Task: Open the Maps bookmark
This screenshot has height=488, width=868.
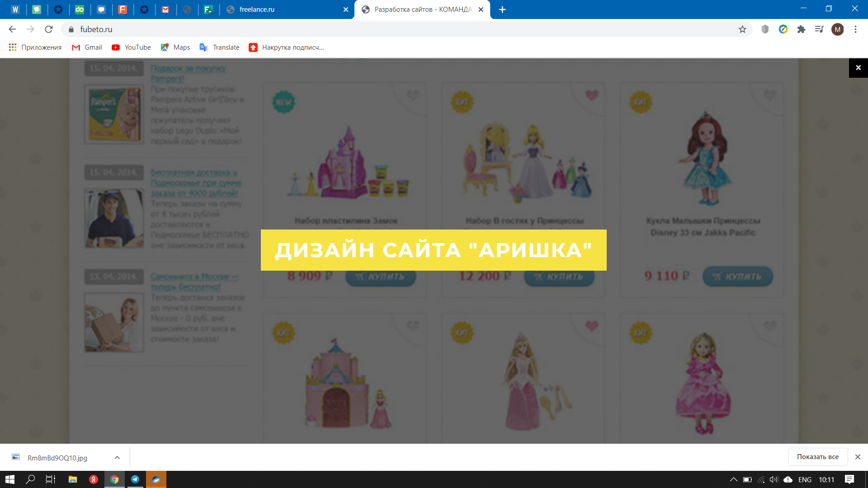Action: pyautogui.click(x=175, y=47)
